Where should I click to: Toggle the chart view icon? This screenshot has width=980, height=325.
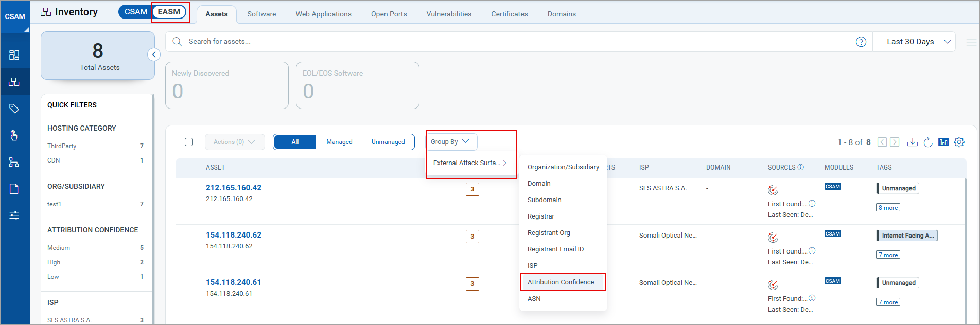click(x=943, y=142)
